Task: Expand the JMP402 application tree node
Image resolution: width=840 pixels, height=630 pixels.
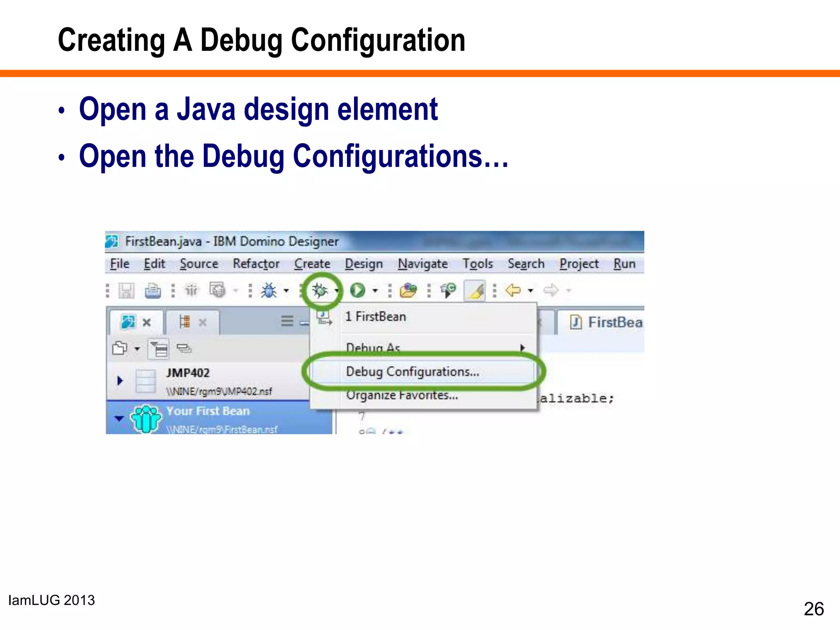Action: coord(120,381)
